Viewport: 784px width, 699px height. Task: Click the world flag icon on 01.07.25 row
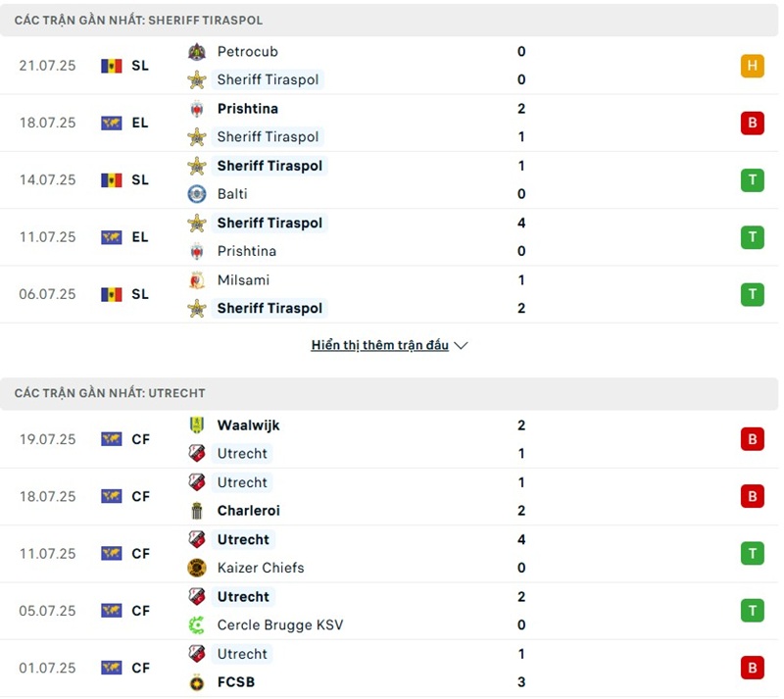coord(111,668)
